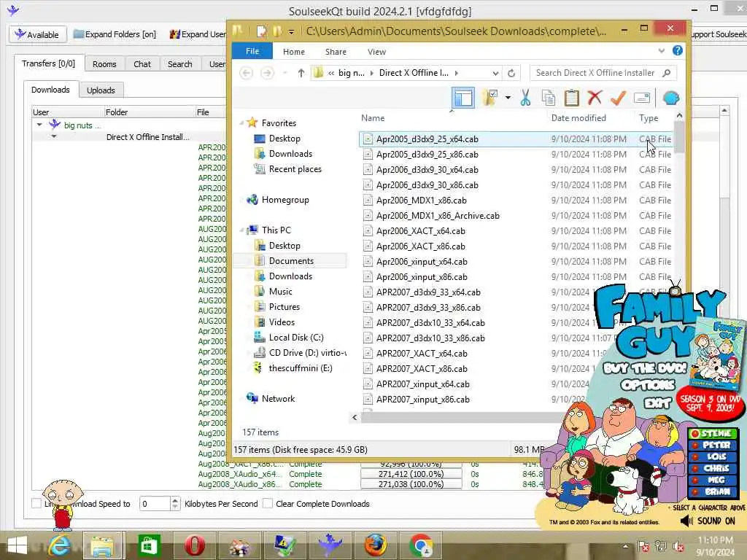
Task: Click OPTIONS in Family Guy widget
Action: coord(648,385)
